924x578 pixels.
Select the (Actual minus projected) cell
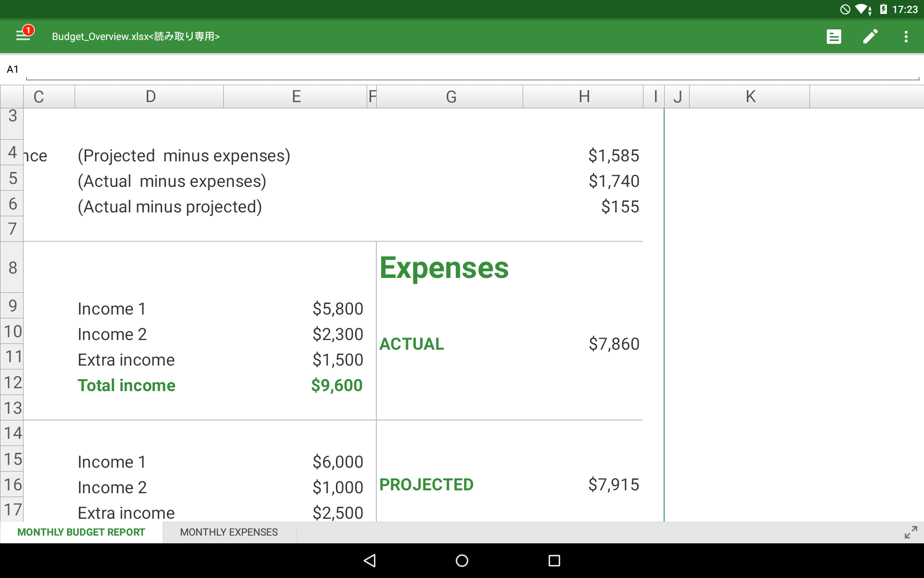(169, 207)
